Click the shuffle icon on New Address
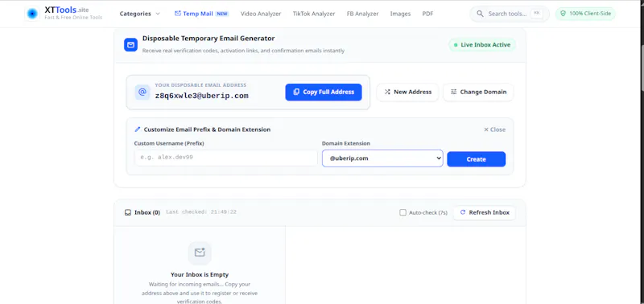Image resolution: width=644 pixels, height=304 pixels. 387,92
